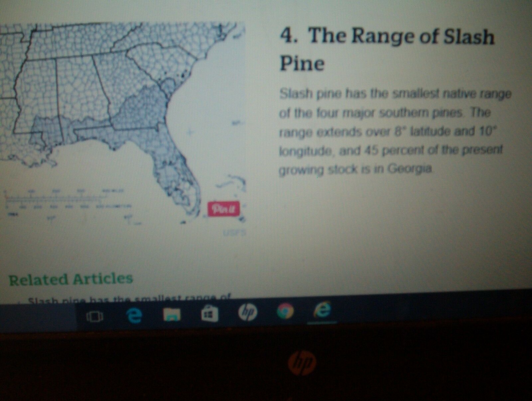This screenshot has height=401, width=532.
Task: Open Task View from the taskbar
Action: click(x=94, y=317)
